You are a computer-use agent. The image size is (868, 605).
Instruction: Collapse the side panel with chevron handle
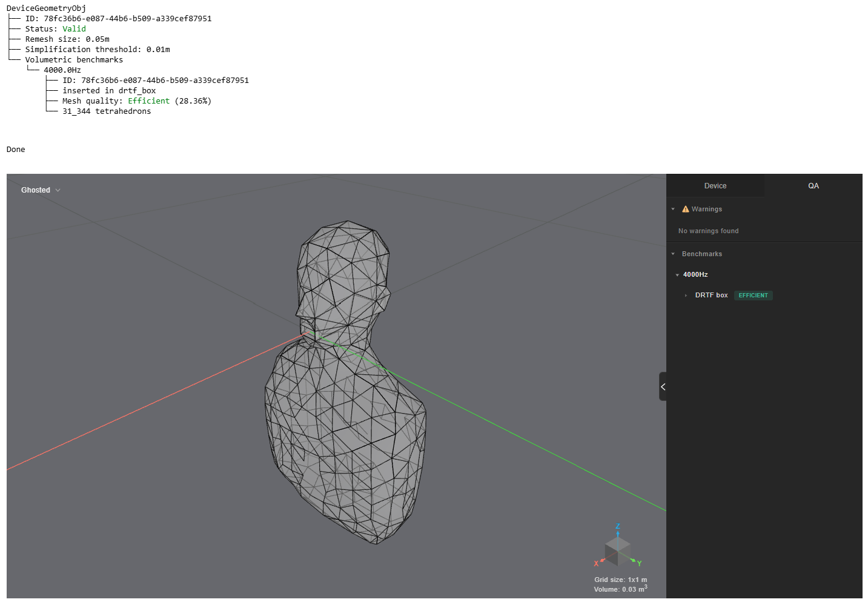[x=663, y=386]
